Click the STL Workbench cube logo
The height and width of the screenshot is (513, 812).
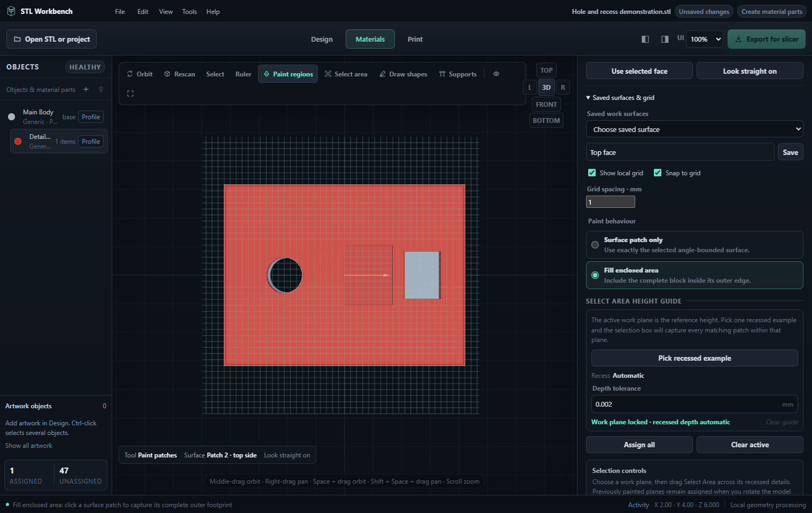[11, 11]
